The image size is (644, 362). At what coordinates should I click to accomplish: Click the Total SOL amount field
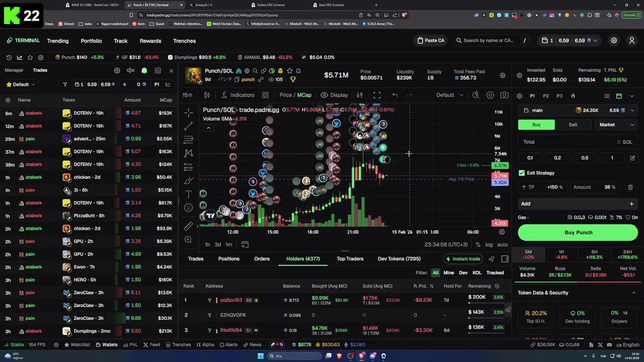pyautogui.click(x=578, y=142)
